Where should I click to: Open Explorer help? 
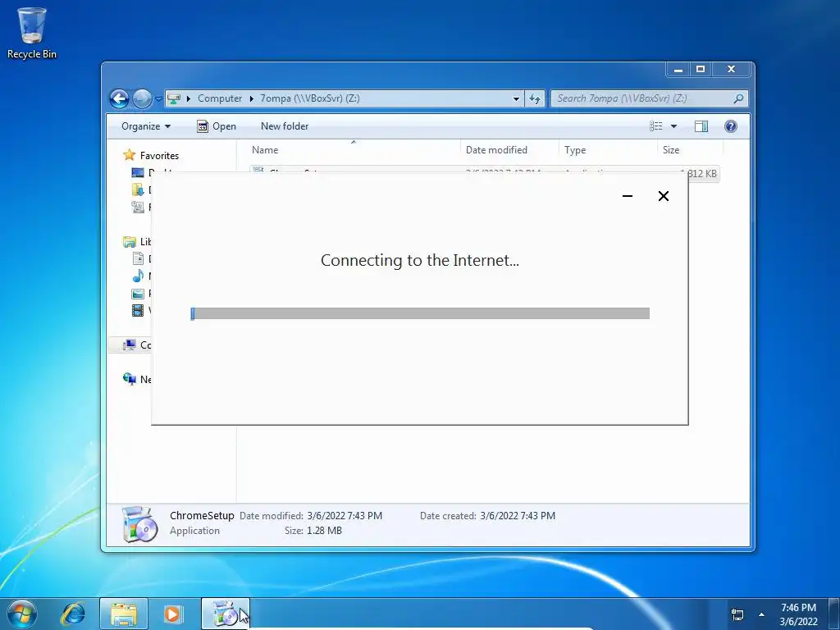(x=731, y=126)
